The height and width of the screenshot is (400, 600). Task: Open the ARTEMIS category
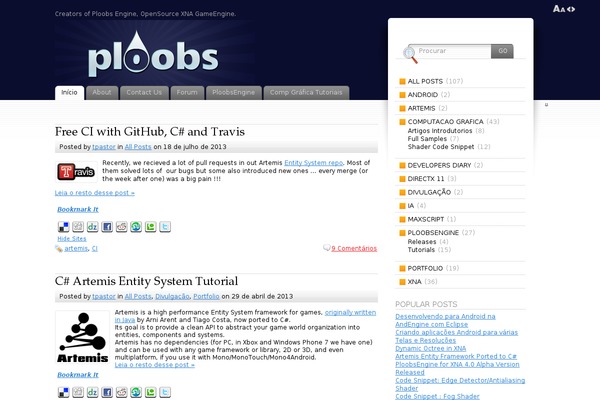coord(421,108)
